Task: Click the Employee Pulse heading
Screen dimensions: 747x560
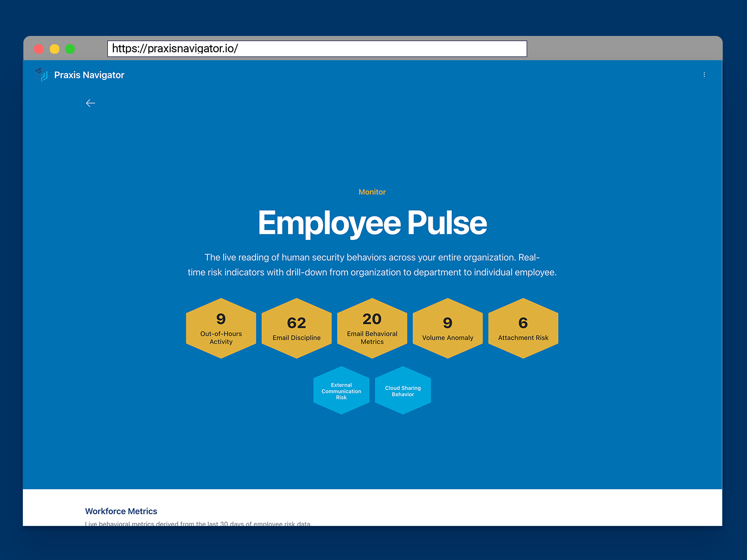Action: tap(372, 223)
